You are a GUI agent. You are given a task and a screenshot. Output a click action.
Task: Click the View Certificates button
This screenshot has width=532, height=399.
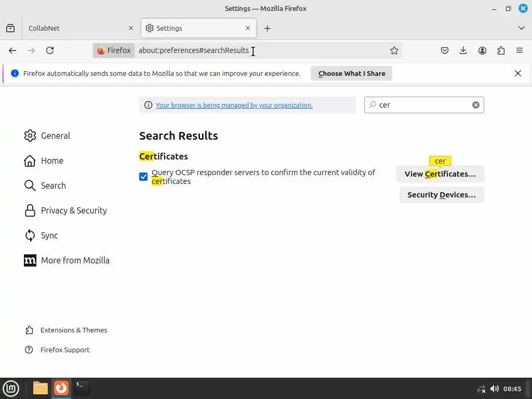[440, 174]
